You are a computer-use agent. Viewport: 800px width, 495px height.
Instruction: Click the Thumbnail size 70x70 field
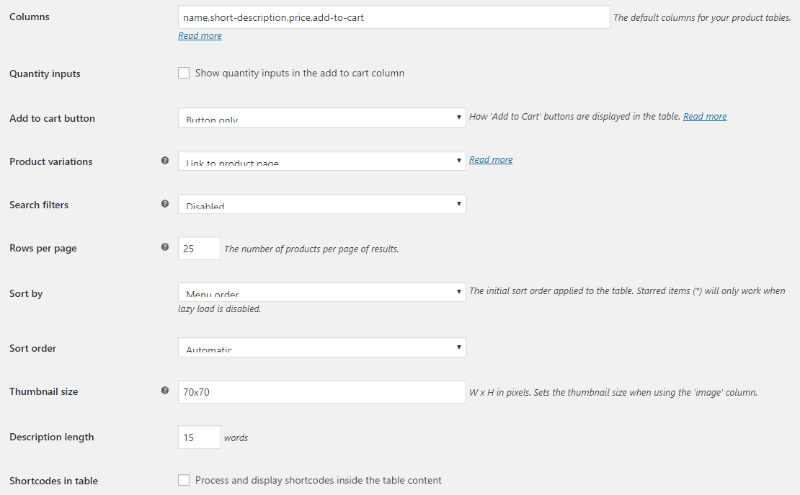tap(321, 392)
